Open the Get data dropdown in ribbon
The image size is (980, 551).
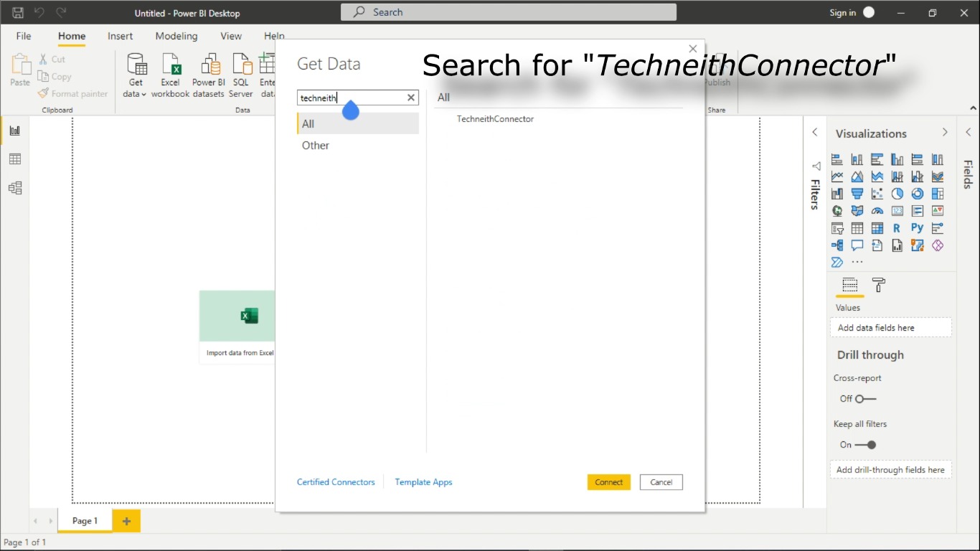pos(136,76)
